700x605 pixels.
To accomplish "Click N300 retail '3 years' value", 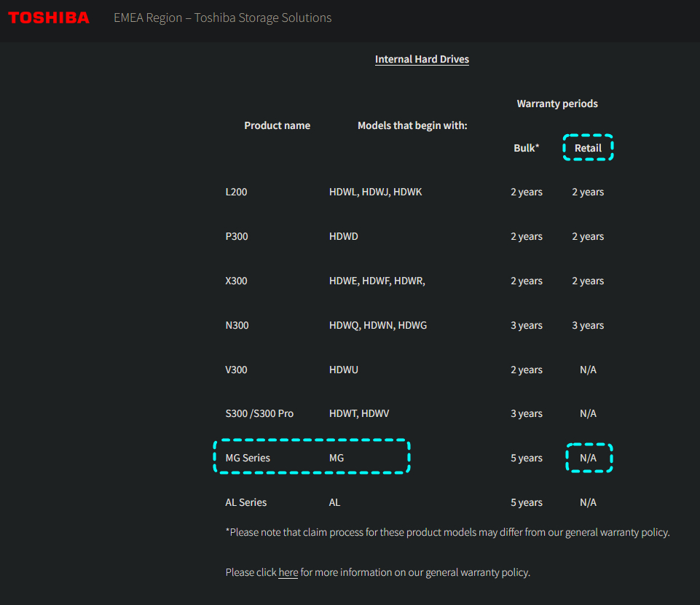I will pos(588,325).
